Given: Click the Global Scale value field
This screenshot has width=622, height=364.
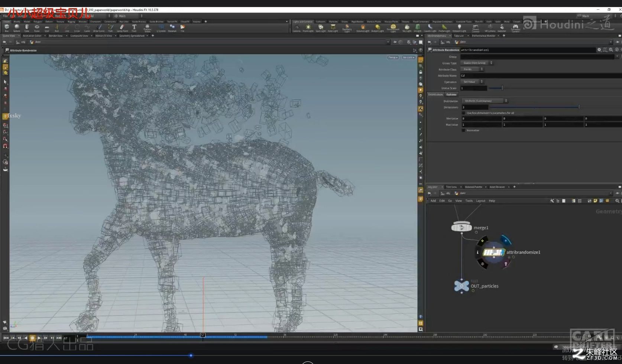Looking at the screenshot, I should (473, 88).
